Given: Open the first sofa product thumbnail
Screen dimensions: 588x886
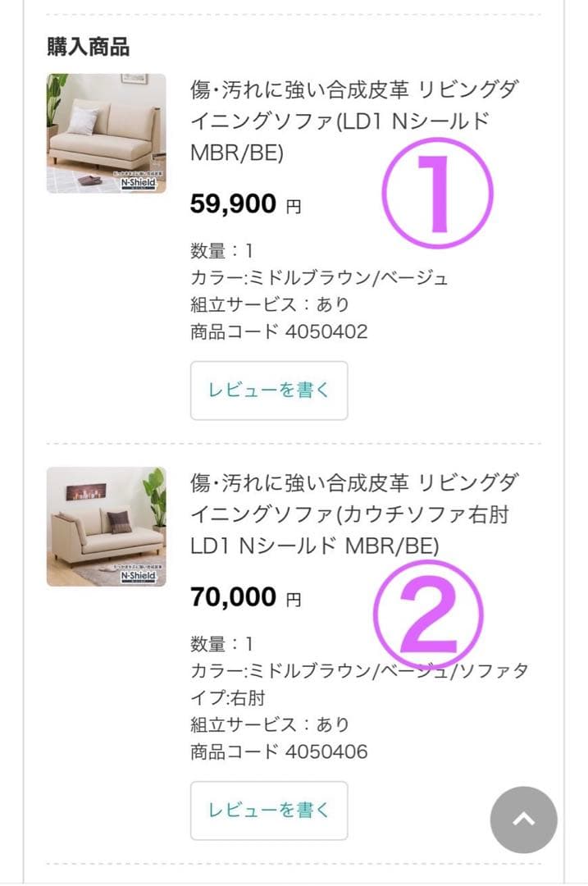Looking at the screenshot, I should (106, 133).
